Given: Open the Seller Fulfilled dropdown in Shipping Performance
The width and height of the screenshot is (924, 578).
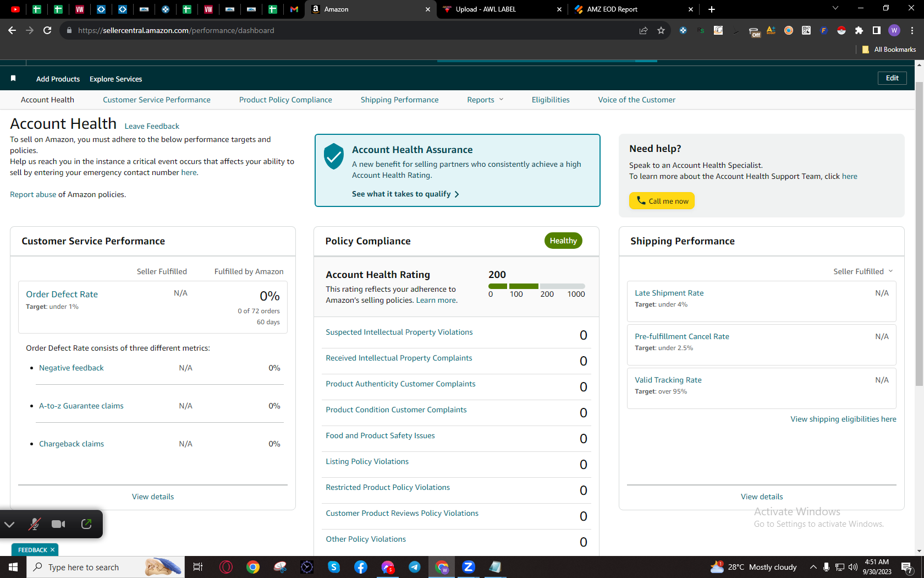Looking at the screenshot, I should (x=863, y=271).
